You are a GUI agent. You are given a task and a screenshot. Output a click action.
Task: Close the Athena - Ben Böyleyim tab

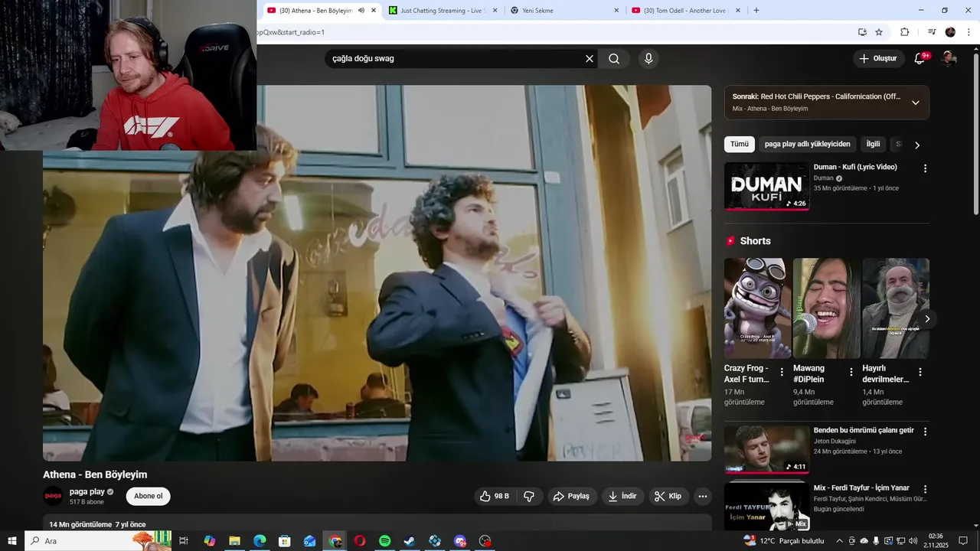[x=374, y=11]
